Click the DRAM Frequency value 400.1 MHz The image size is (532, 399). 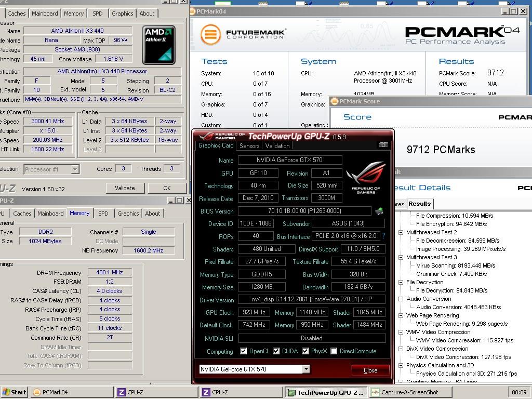[110, 272]
